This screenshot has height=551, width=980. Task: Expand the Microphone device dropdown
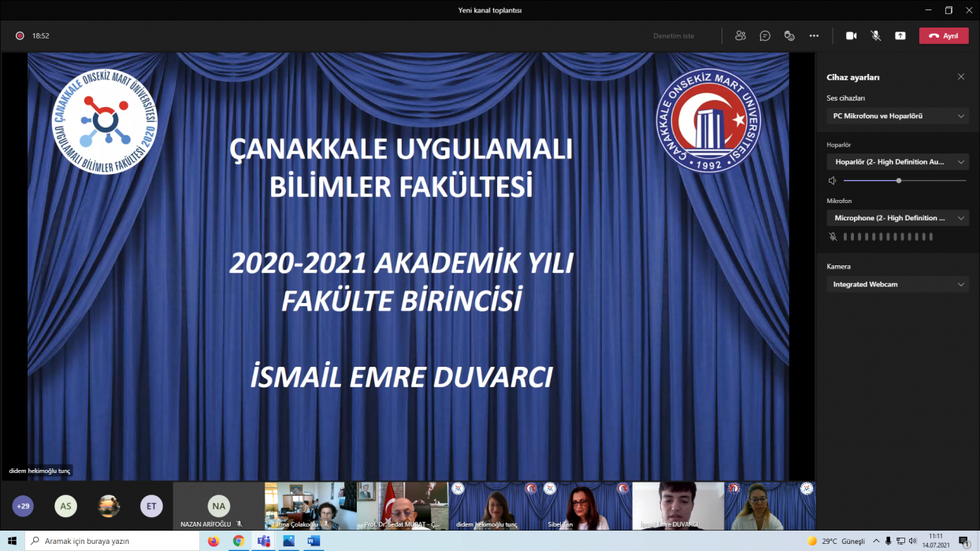coord(897,217)
